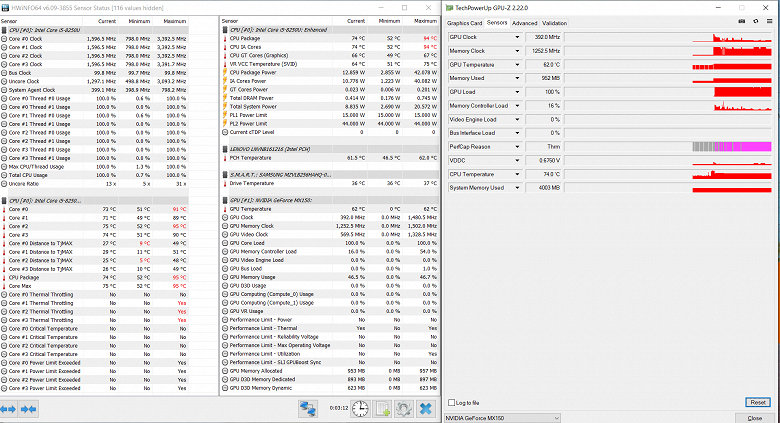Viewport: 780px width, 423px height.
Task: Click Core Max temperature row text
Action: 20,286
